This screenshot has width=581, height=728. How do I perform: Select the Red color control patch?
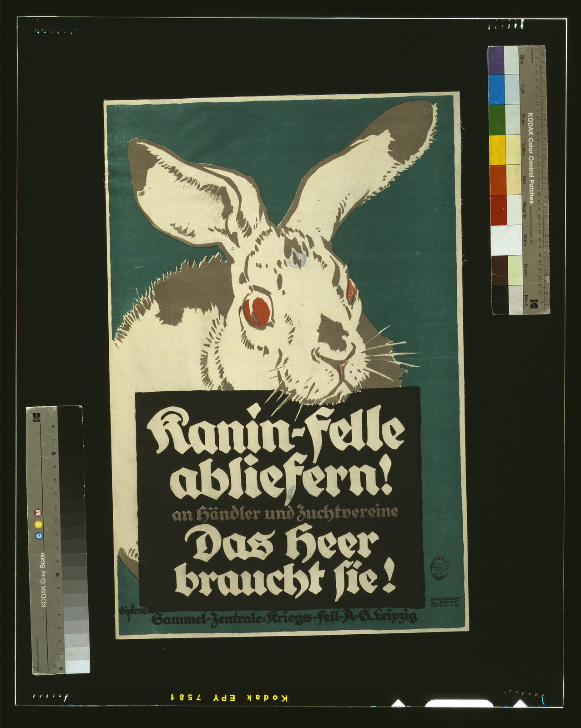point(498,179)
